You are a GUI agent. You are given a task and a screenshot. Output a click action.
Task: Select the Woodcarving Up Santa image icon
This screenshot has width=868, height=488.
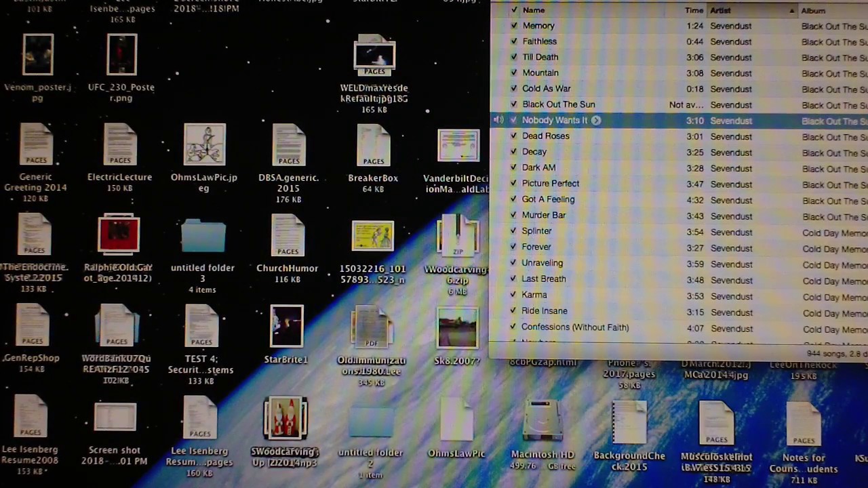285,418
